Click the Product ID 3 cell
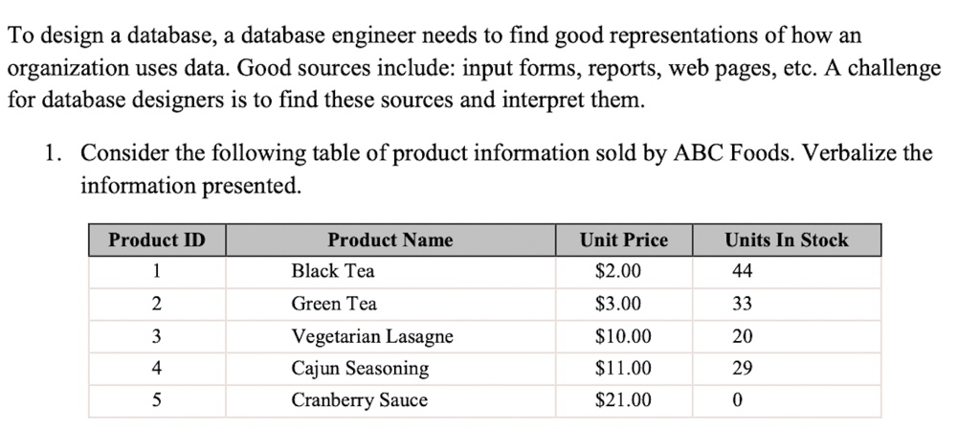 (x=157, y=337)
